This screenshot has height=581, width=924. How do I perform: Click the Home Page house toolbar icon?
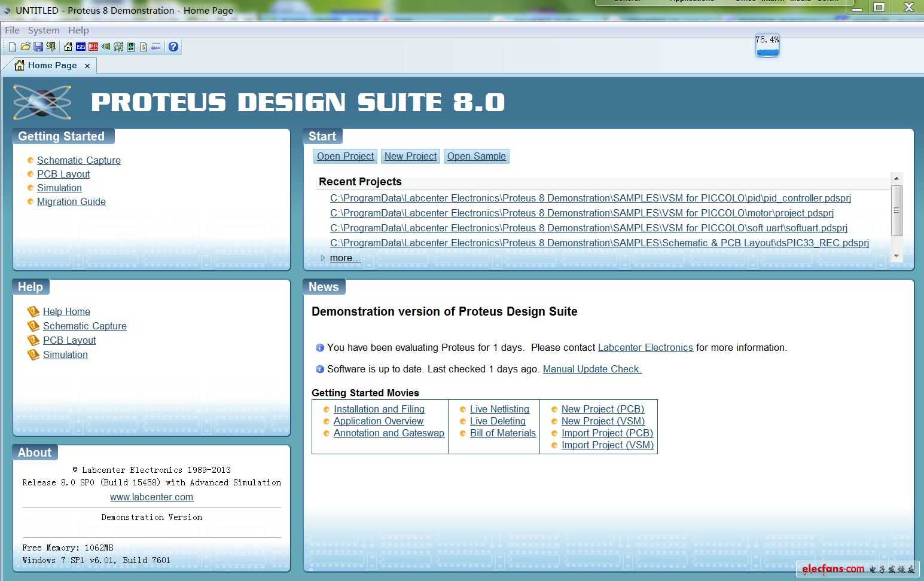click(x=68, y=47)
